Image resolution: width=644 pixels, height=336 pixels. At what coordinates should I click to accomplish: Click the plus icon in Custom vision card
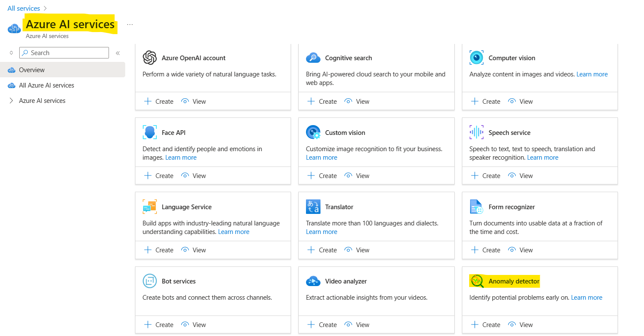311,175
